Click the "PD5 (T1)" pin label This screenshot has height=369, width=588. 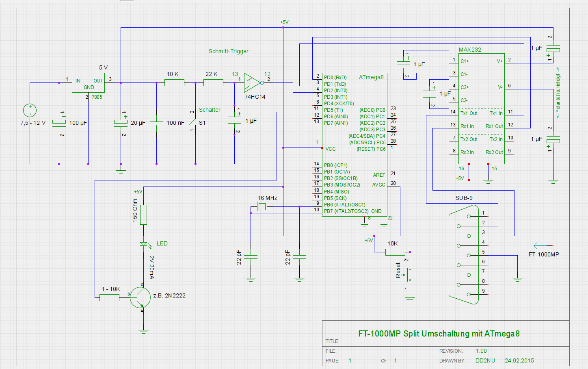click(x=333, y=110)
